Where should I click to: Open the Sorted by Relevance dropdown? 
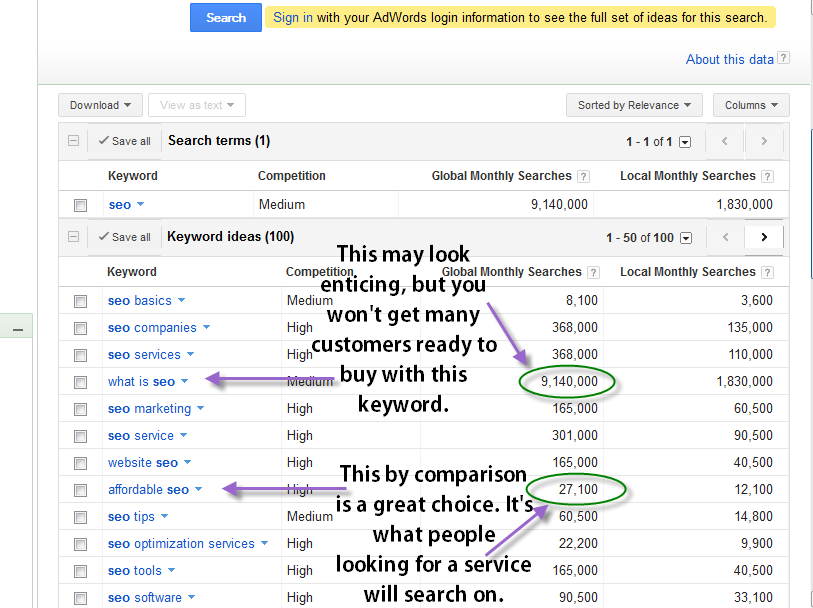click(x=635, y=105)
